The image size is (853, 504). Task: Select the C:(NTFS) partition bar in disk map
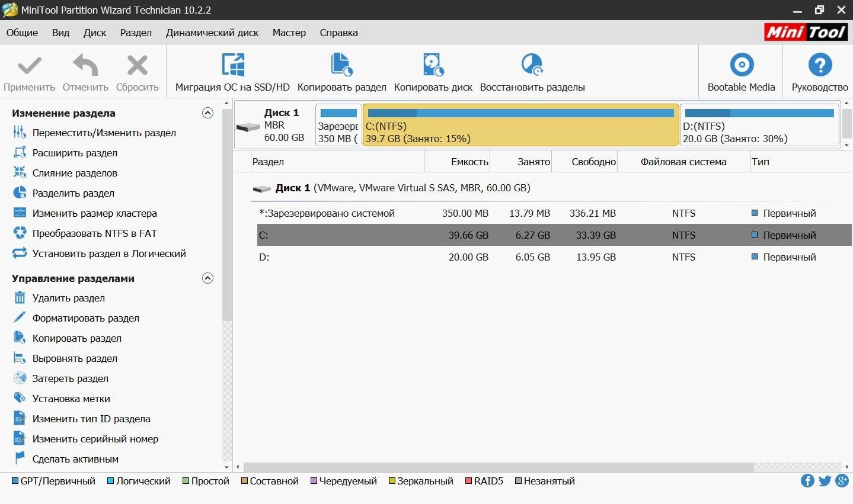[x=520, y=125]
